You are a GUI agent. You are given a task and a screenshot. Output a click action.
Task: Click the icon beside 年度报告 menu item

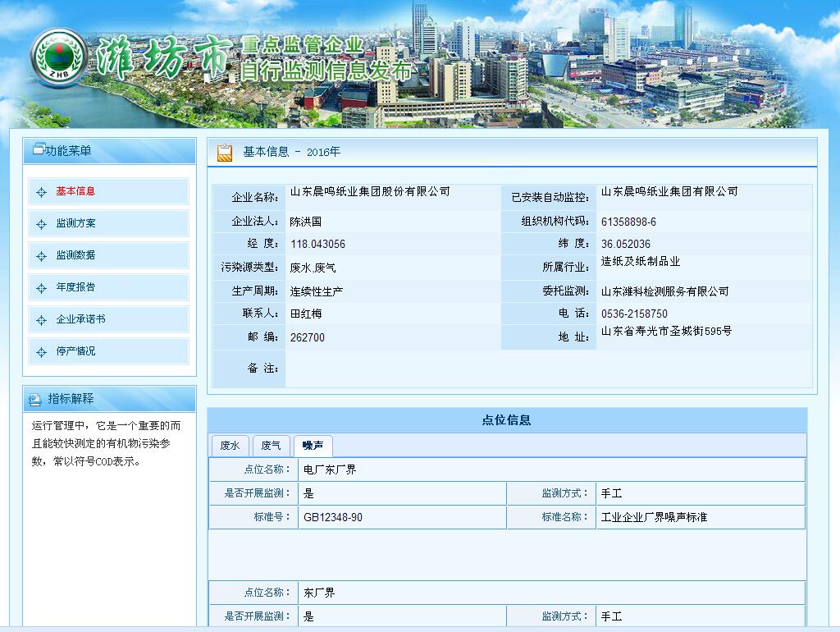click(x=42, y=288)
